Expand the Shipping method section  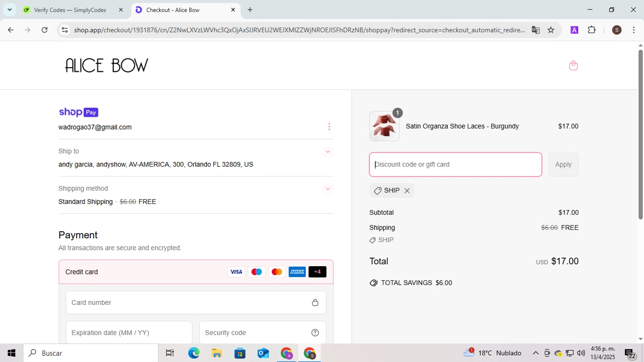click(x=328, y=189)
